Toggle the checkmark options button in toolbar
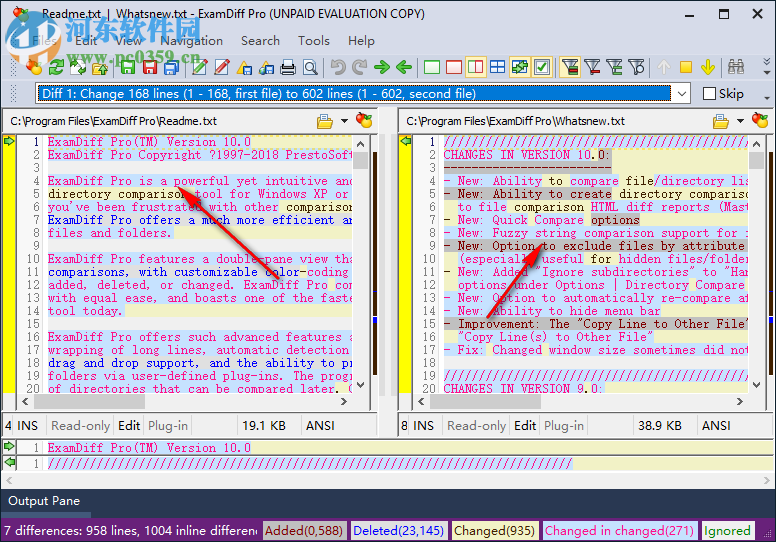The height and width of the screenshot is (542, 776). tap(542, 67)
